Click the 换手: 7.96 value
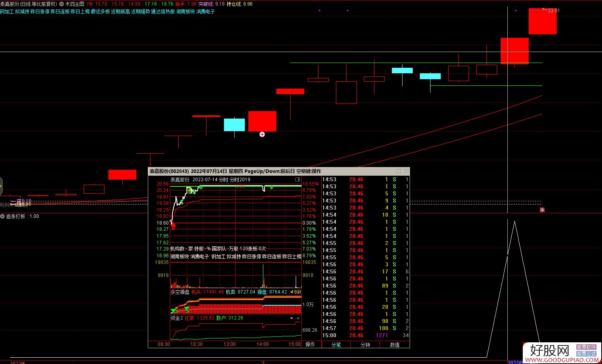 click(186, 4)
